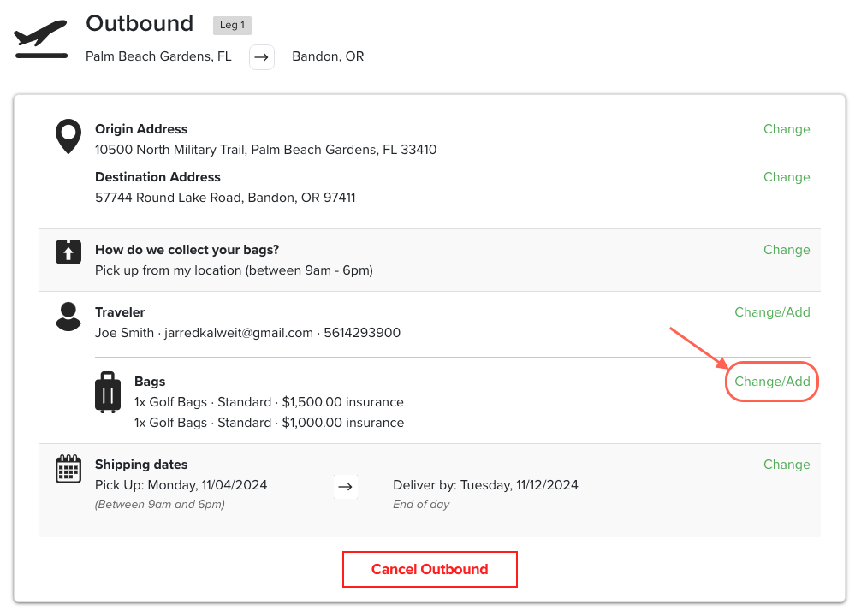Click the airplane takeoff Outbound icon
This screenshot has width=861, height=616.
pyautogui.click(x=40, y=38)
